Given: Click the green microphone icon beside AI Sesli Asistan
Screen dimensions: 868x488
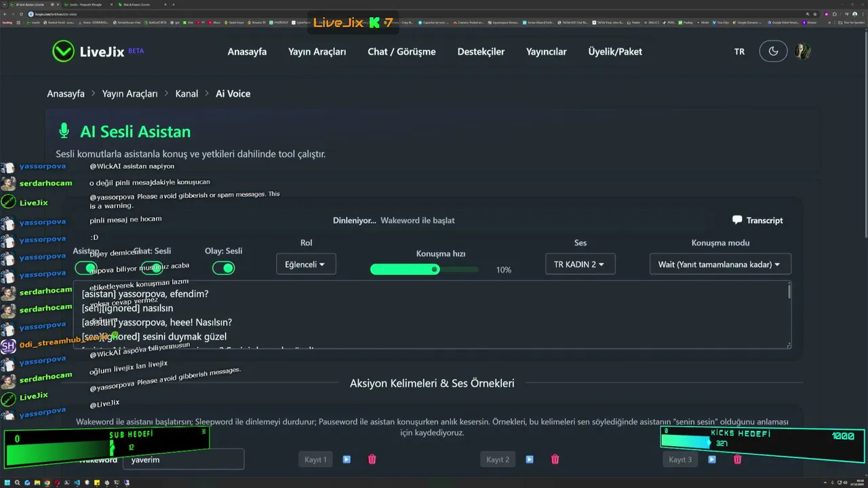Looking at the screenshot, I should 64,131.
